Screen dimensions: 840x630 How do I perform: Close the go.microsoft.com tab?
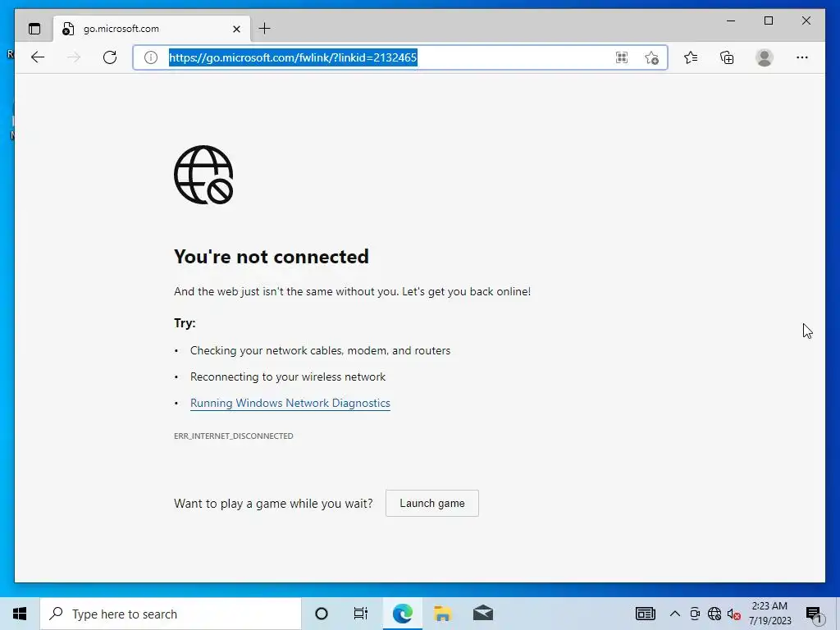pyautogui.click(x=236, y=29)
